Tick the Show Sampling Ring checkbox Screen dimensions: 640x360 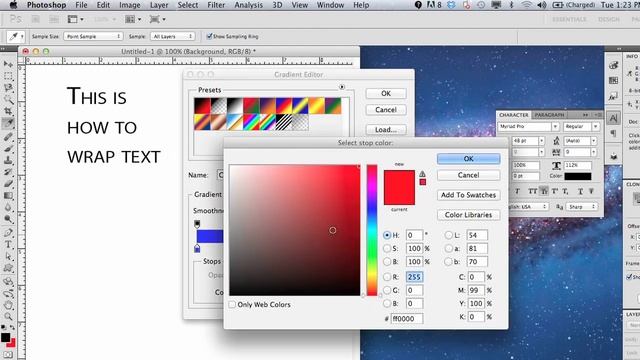tap(209, 36)
